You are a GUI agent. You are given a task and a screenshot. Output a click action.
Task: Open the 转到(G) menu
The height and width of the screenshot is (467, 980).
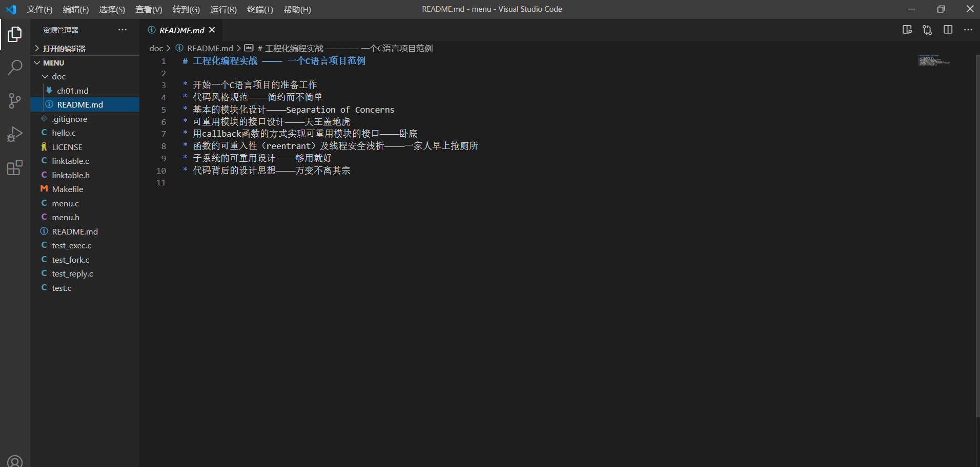[x=186, y=9]
